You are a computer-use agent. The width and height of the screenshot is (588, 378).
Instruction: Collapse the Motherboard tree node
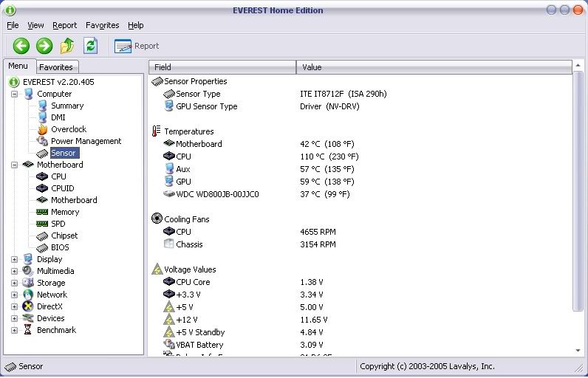[x=15, y=165]
